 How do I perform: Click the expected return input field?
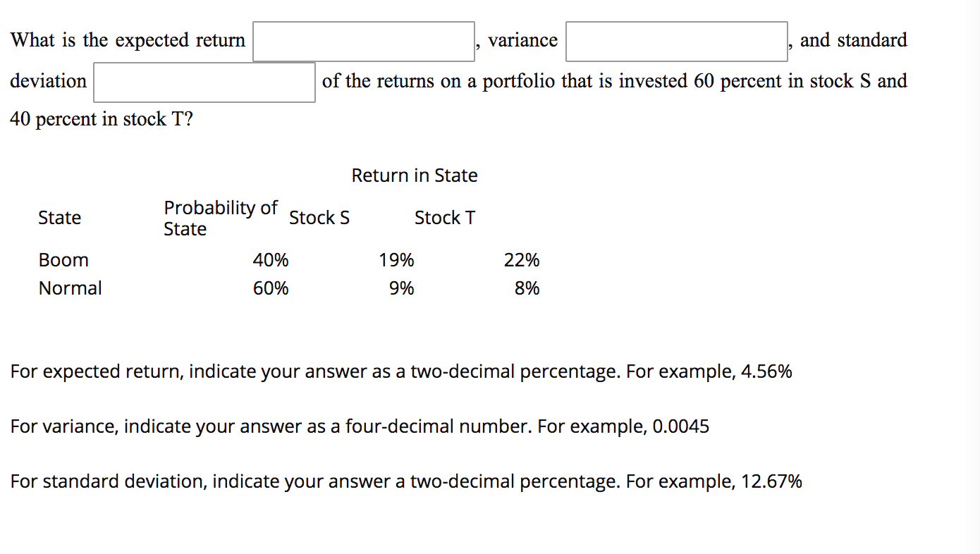pyautogui.click(x=363, y=41)
